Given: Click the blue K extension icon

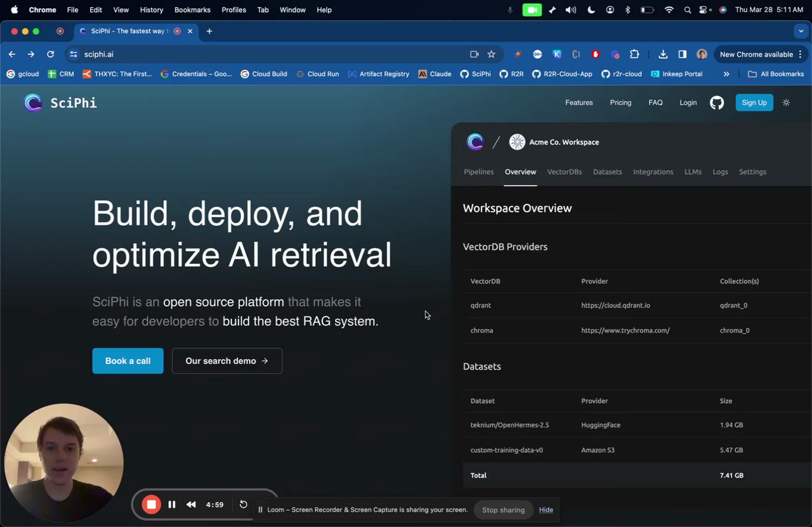Looking at the screenshot, I should tap(557, 55).
